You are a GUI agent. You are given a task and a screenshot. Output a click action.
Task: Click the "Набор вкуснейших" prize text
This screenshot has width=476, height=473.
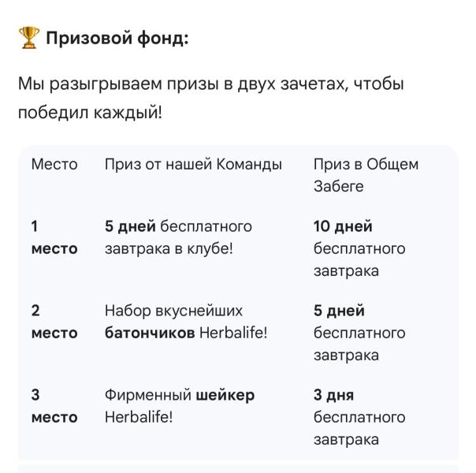coord(173,311)
